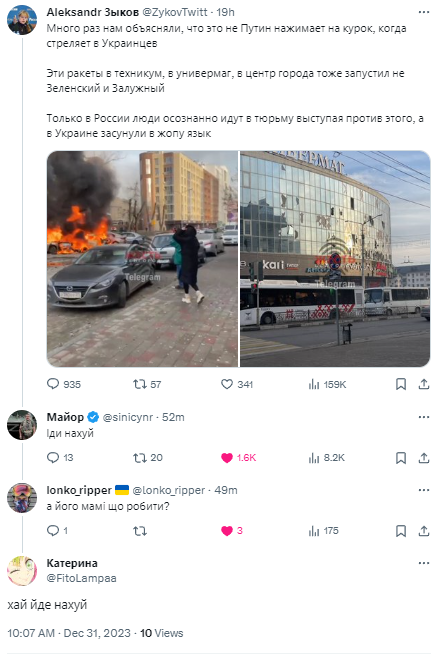The image size is (441, 663).
Task: Expand three-dot menu on Майор's reply
Action: [424, 417]
